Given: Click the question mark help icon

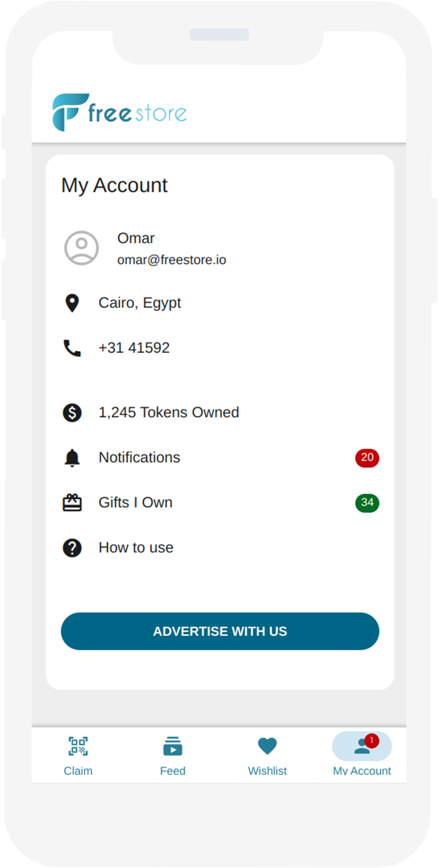Looking at the screenshot, I should click(72, 548).
